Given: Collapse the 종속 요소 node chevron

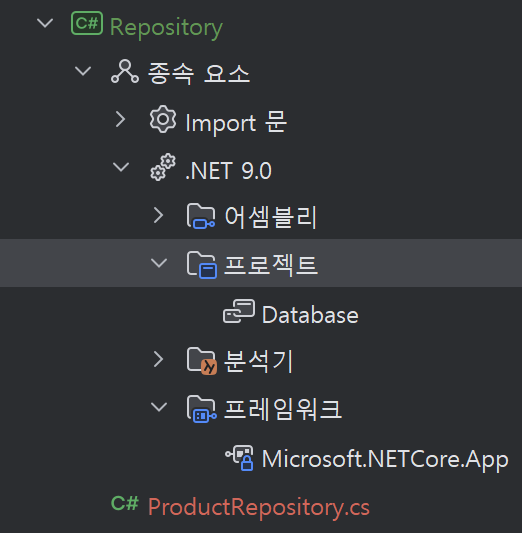Looking at the screenshot, I should pyautogui.click(x=83, y=71).
